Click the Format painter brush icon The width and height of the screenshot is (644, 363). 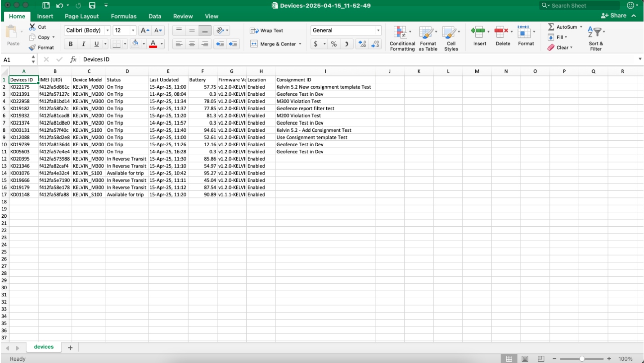coord(32,47)
